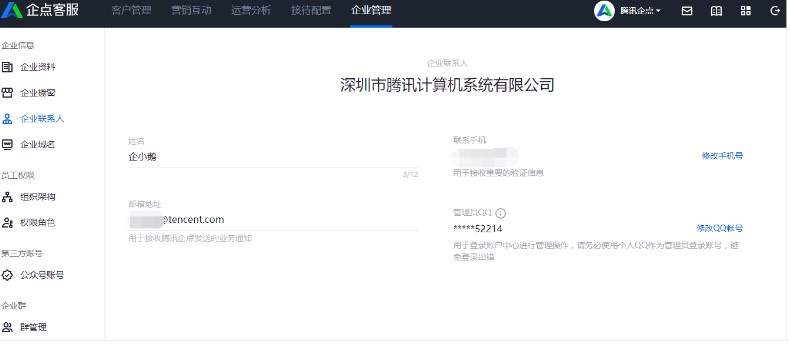Open the help book icon in header
Image resolution: width=790 pixels, height=361 pixels.
716,11
